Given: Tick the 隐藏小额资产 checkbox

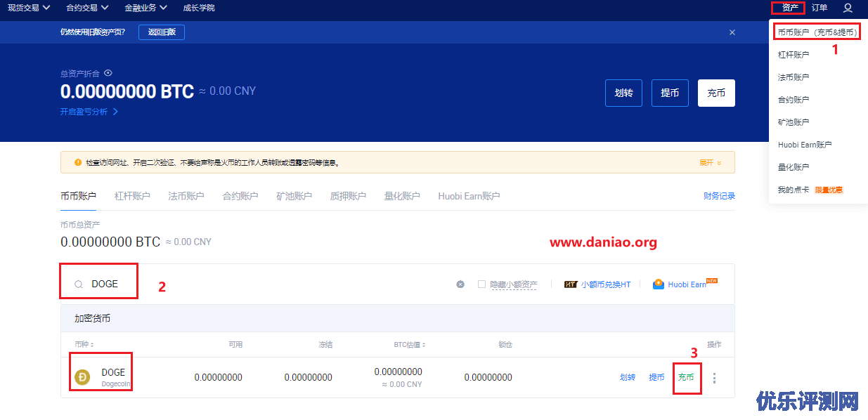Looking at the screenshot, I should [481, 284].
